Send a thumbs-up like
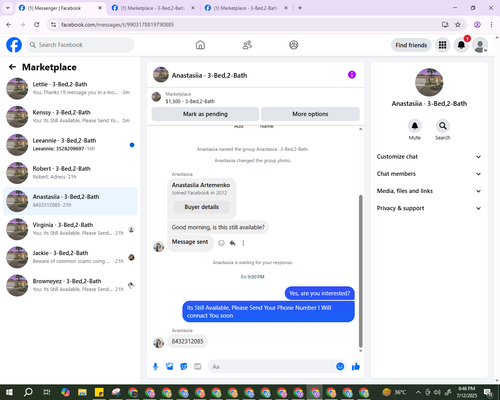This screenshot has height=400, width=500. coord(356,367)
